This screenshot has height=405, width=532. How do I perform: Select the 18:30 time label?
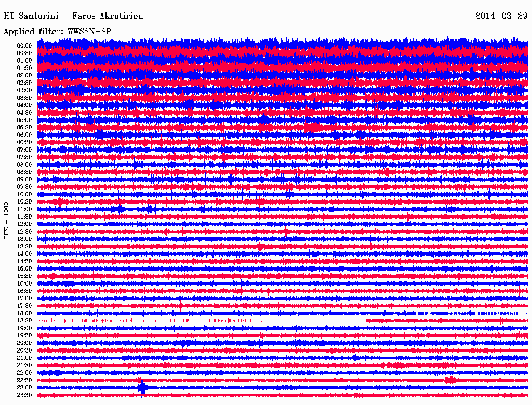[24, 320]
